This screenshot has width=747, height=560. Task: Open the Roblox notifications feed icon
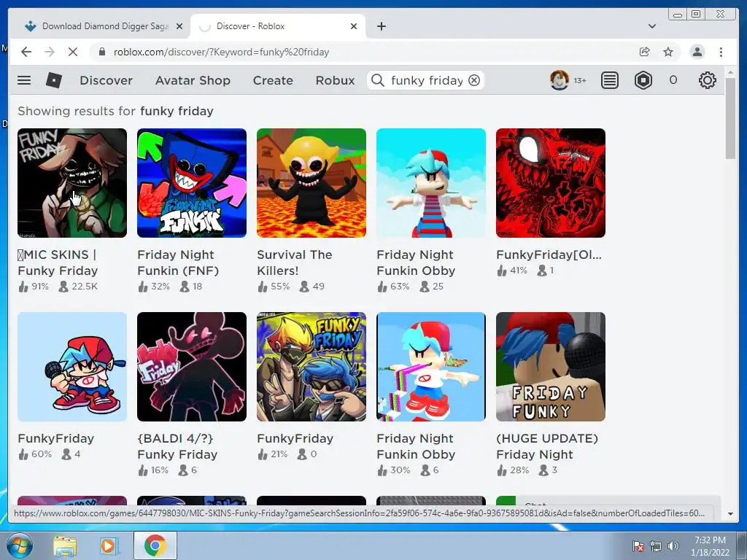coord(609,80)
